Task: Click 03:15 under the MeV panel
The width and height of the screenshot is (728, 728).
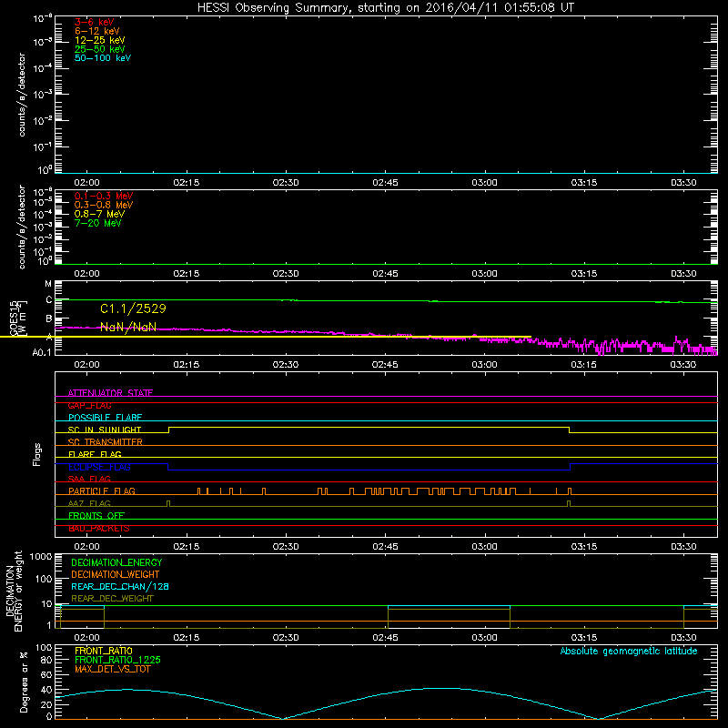Action: [584, 274]
